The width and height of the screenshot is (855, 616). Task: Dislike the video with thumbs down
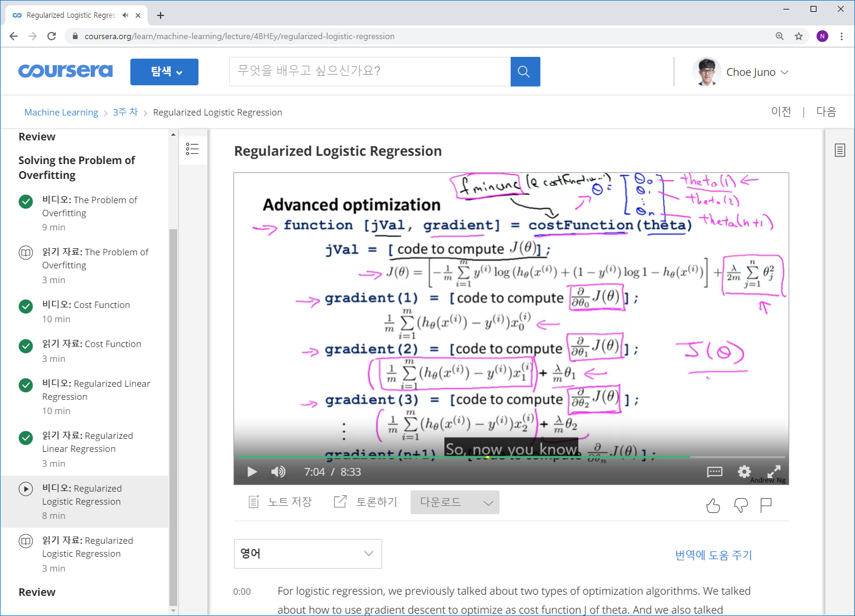[741, 505]
